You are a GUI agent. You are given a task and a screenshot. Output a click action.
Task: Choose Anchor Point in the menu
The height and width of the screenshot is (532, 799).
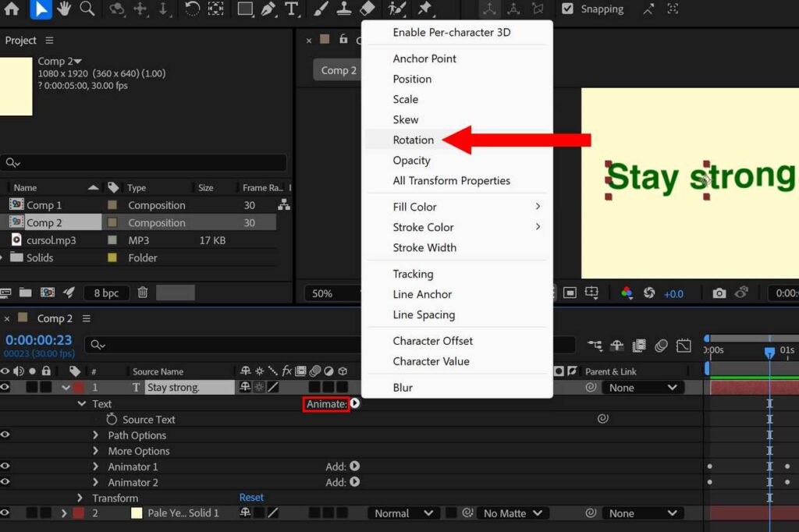[424, 59]
